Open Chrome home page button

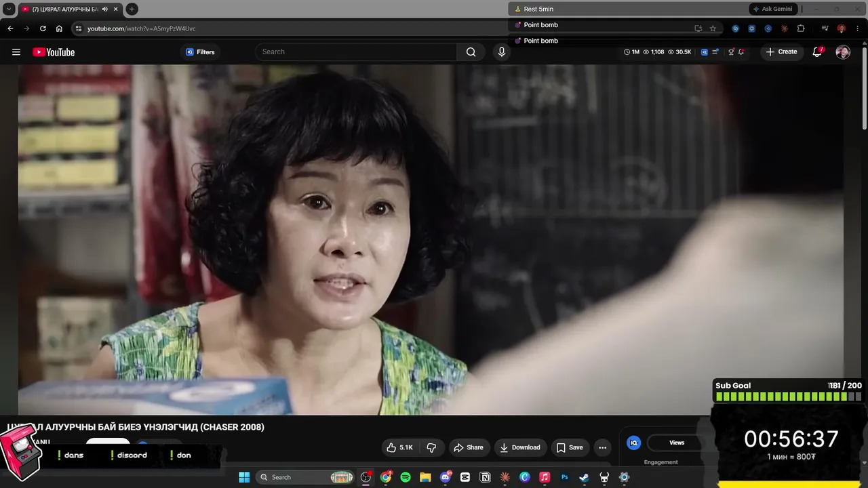59,28
